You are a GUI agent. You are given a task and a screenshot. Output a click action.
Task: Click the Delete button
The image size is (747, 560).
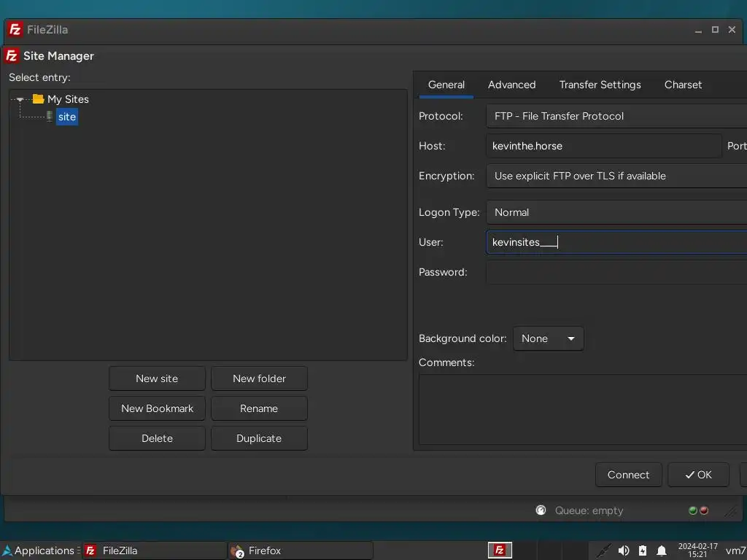tap(157, 438)
